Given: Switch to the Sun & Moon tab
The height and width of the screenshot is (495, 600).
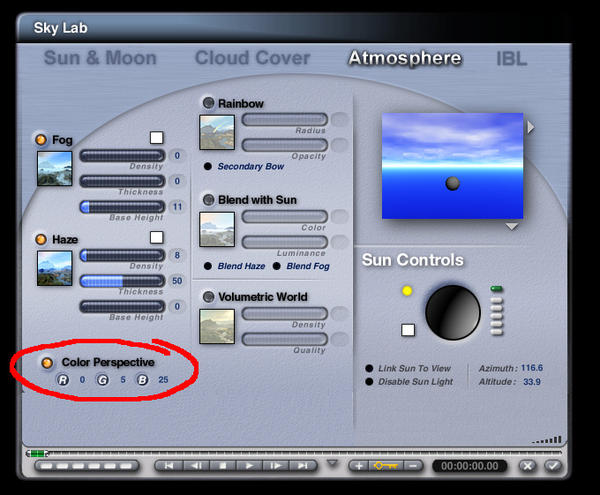Looking at the screenshot, I should coord(100,58).
